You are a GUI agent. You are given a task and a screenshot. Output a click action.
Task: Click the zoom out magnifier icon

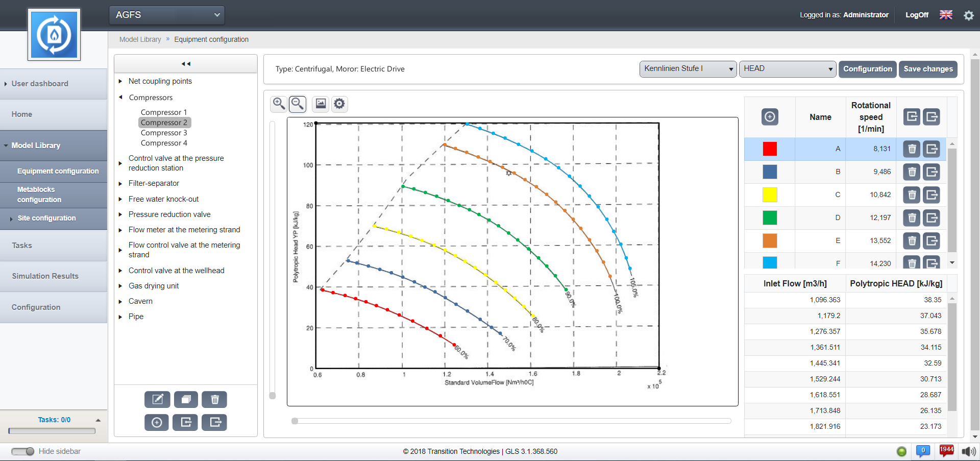298,104
